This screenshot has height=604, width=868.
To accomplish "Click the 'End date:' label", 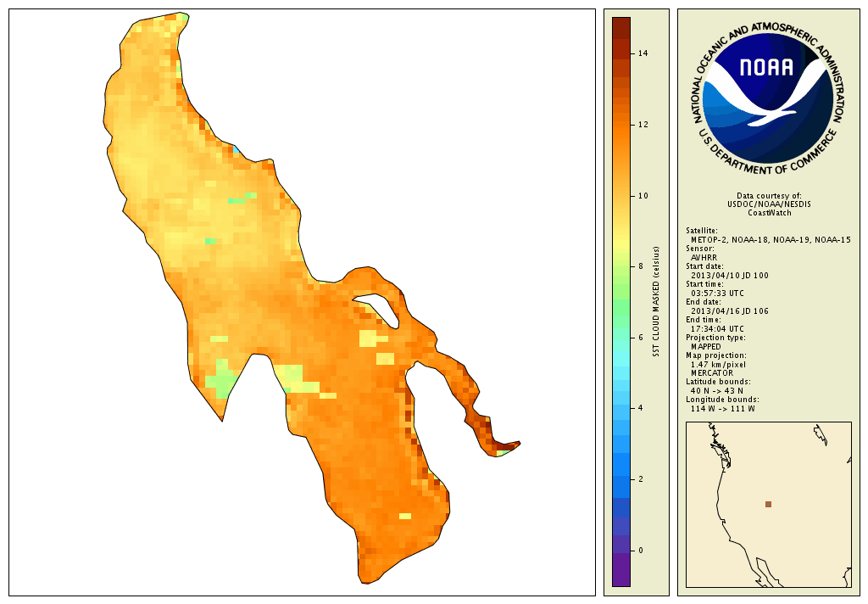I will (703, 302).
